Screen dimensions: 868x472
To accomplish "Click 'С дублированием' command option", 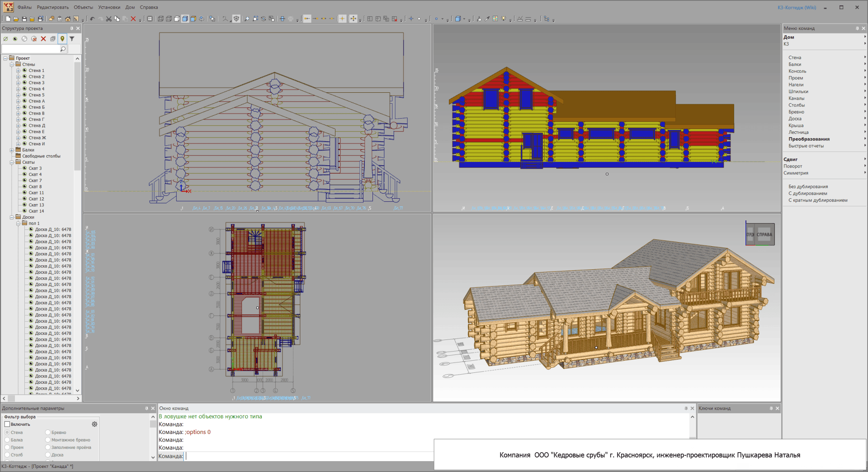I will pos(808,193).
